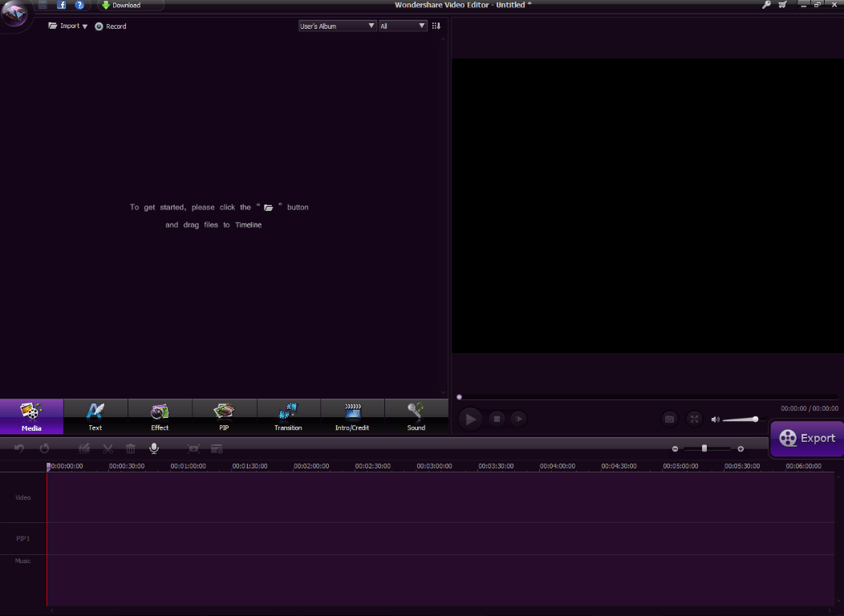Click the Edit clip icon in timeline toolbar

tap(84, 448)
